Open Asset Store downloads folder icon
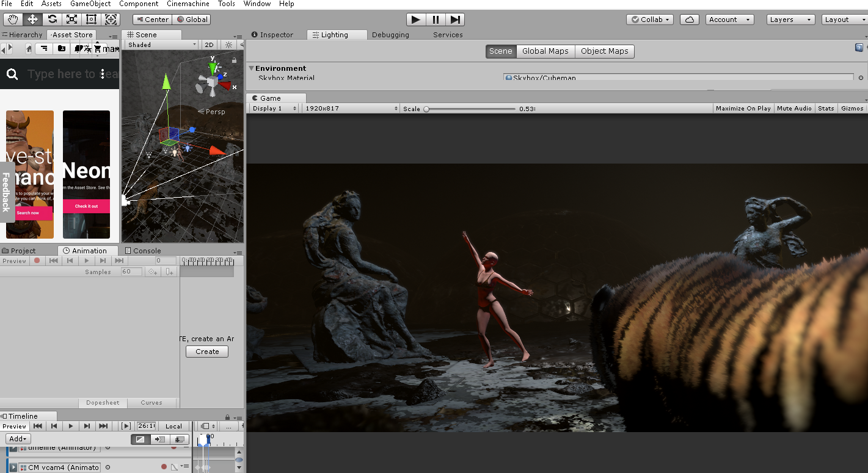868x473 pixels. pos(62,48)
